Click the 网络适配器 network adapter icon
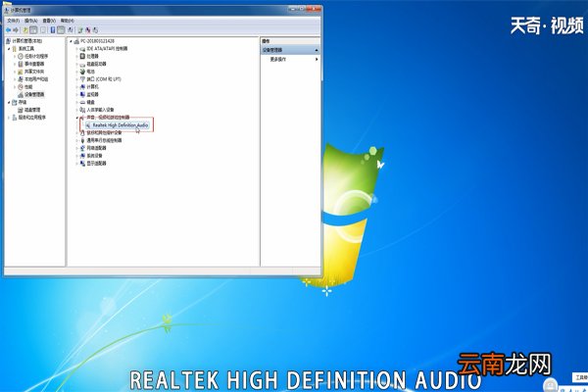 pos(82,148)
